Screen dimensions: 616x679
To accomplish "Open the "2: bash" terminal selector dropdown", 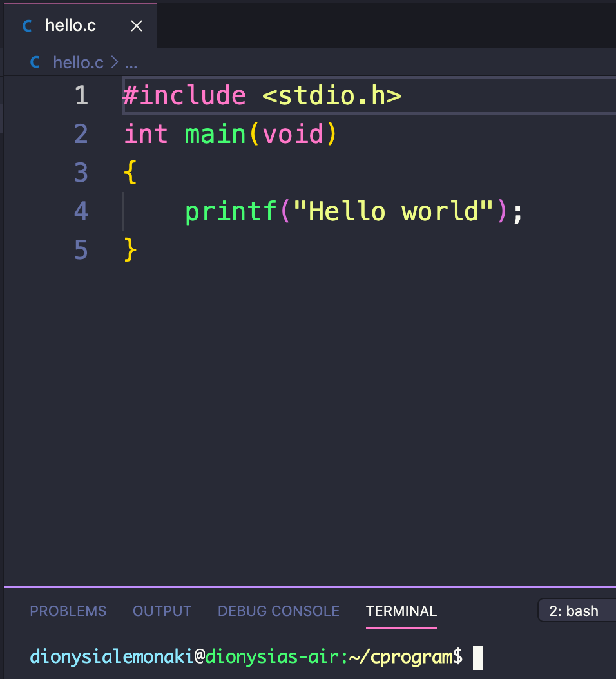I will click(x=575, y=611).
